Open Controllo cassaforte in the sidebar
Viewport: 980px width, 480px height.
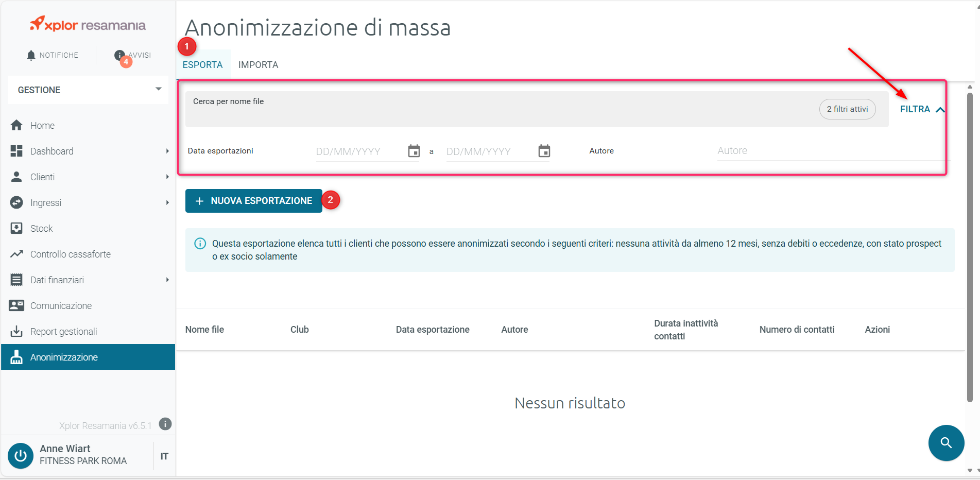pyautogui.click(x=88, y=254)
